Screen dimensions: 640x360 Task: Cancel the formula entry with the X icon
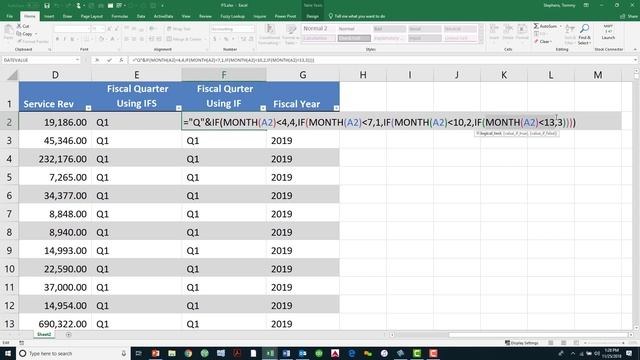click(97, 60)
